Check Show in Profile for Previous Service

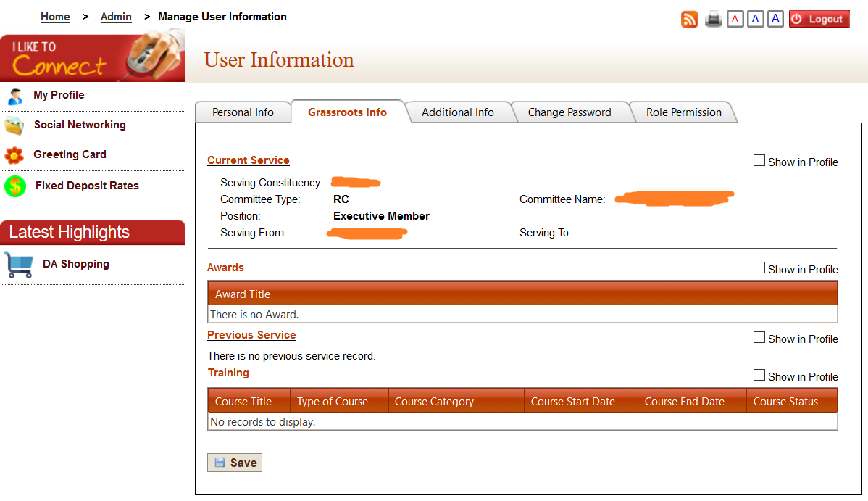(x=759, y=338)
